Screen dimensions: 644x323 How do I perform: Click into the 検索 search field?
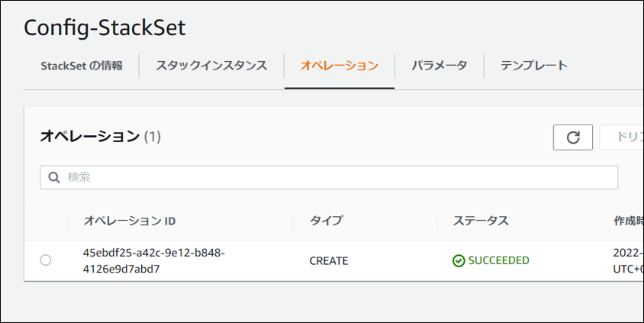coord(336,177)
